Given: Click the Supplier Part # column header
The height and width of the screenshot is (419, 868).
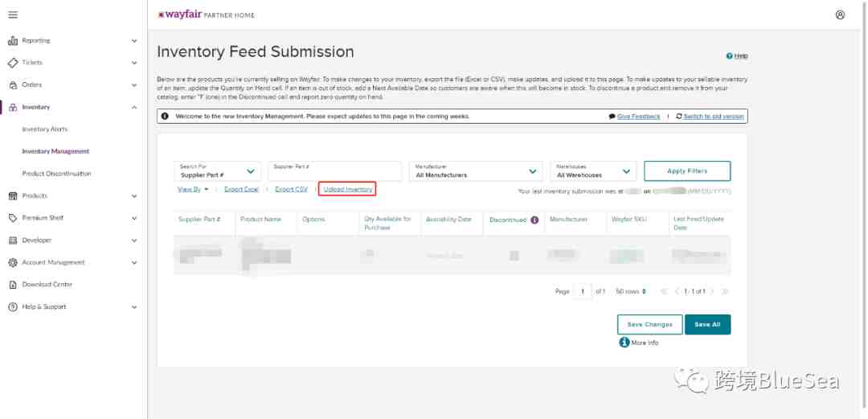Looking at the screenshot, I should pos(199,220).
